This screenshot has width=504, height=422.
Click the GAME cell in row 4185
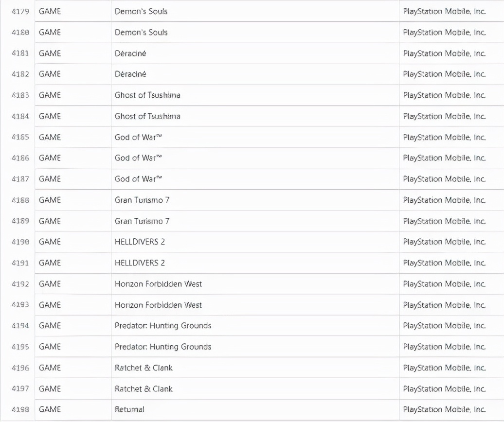coord(73,137)
